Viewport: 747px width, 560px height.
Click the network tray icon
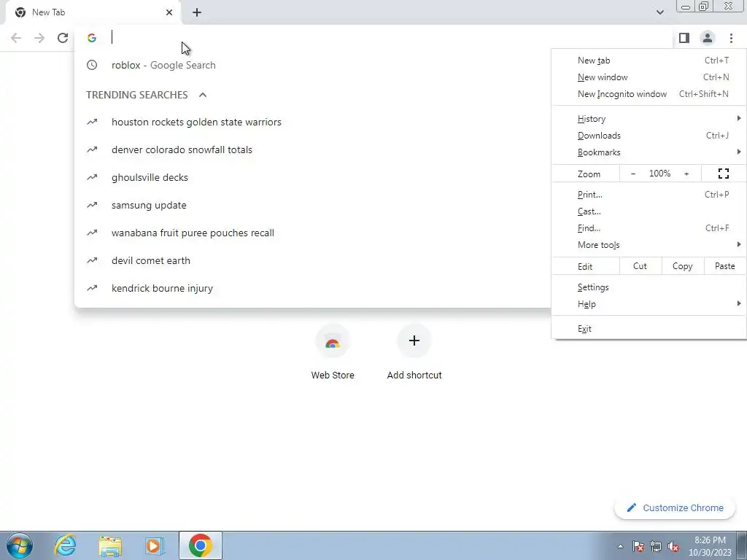[x=656, y=546]
